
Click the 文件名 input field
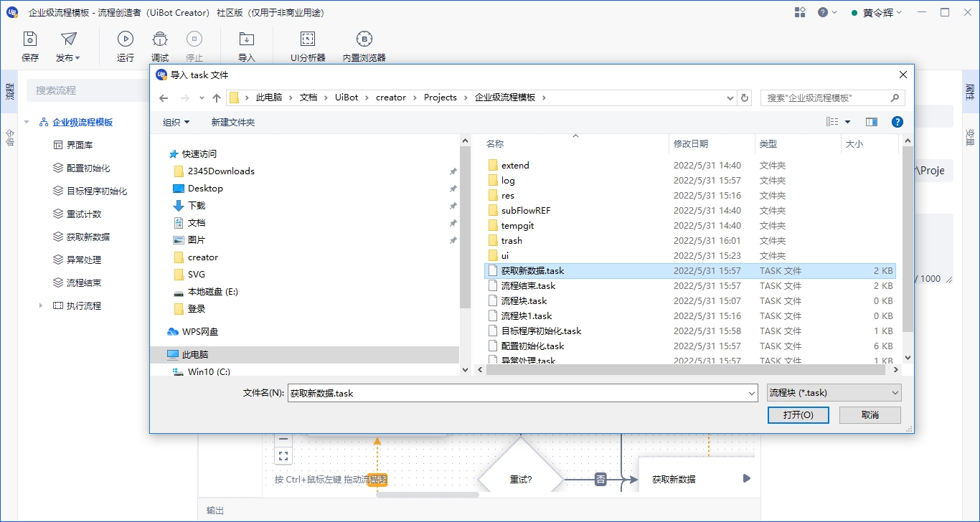pyautogui.click(x=522, y=393)
